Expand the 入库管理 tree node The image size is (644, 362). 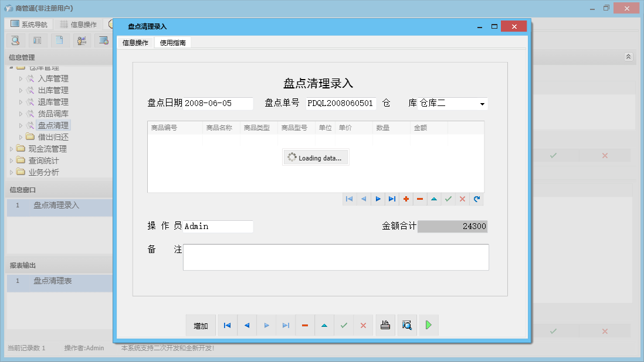[22, 78]
